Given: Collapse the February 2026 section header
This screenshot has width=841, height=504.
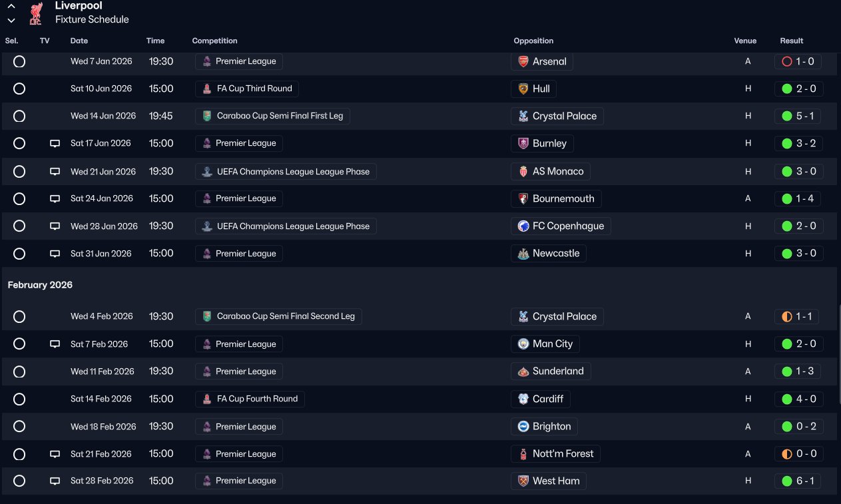Looking at the screenshot, I should pos(40,285).
